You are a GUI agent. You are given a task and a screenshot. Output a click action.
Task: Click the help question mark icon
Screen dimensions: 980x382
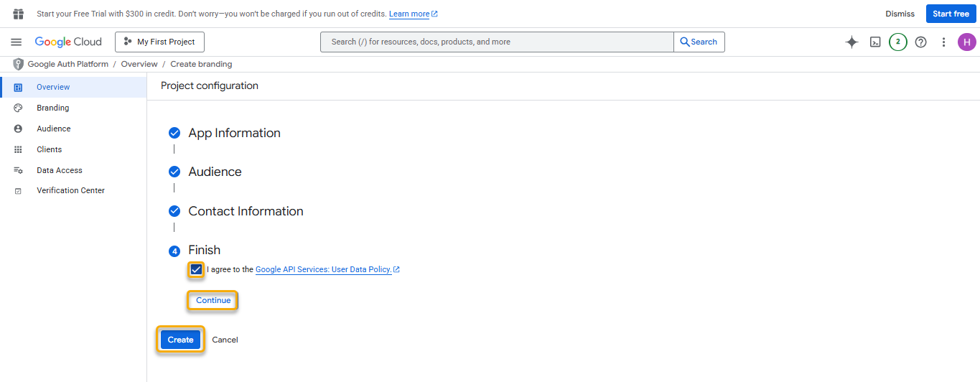[920, 42]
